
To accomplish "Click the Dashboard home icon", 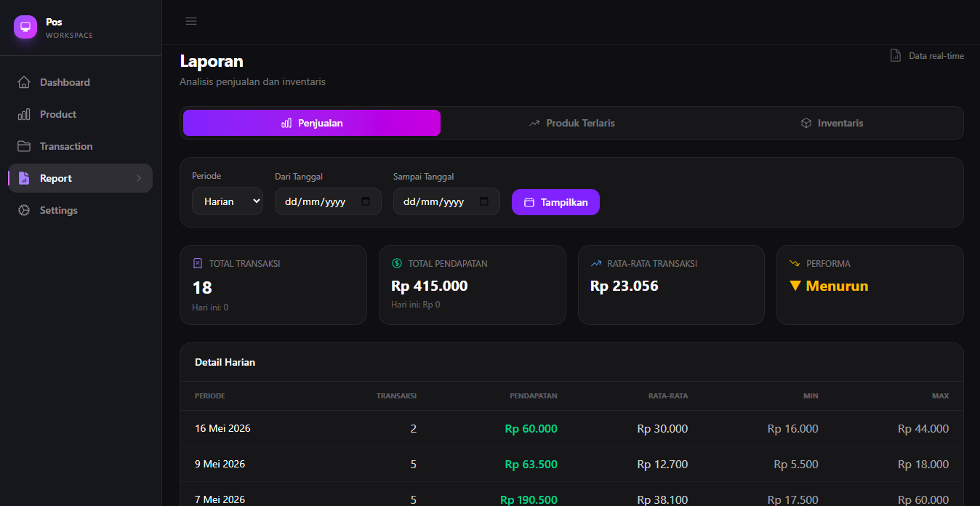I will click(24, 82).
